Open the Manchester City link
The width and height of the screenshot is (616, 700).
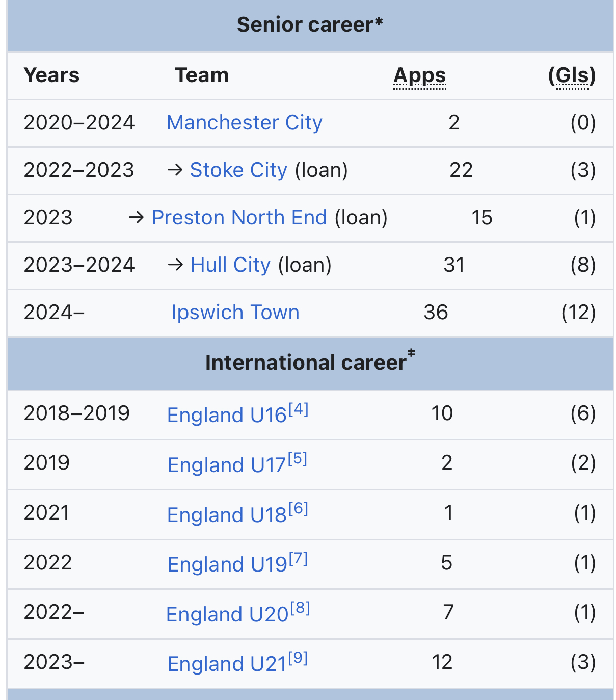click(x=245, y=123)
